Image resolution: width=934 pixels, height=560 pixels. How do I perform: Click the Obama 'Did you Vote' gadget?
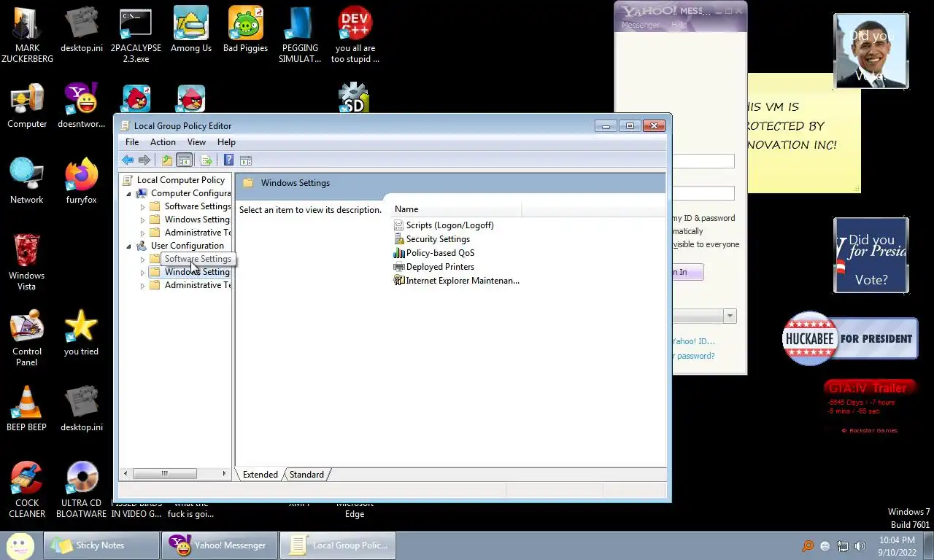[871, 51]
